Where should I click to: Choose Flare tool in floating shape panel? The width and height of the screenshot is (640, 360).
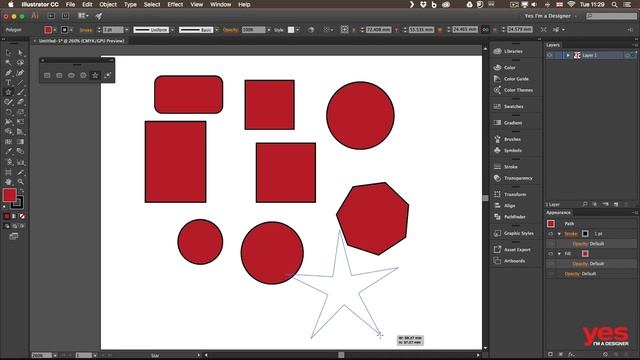107,76
